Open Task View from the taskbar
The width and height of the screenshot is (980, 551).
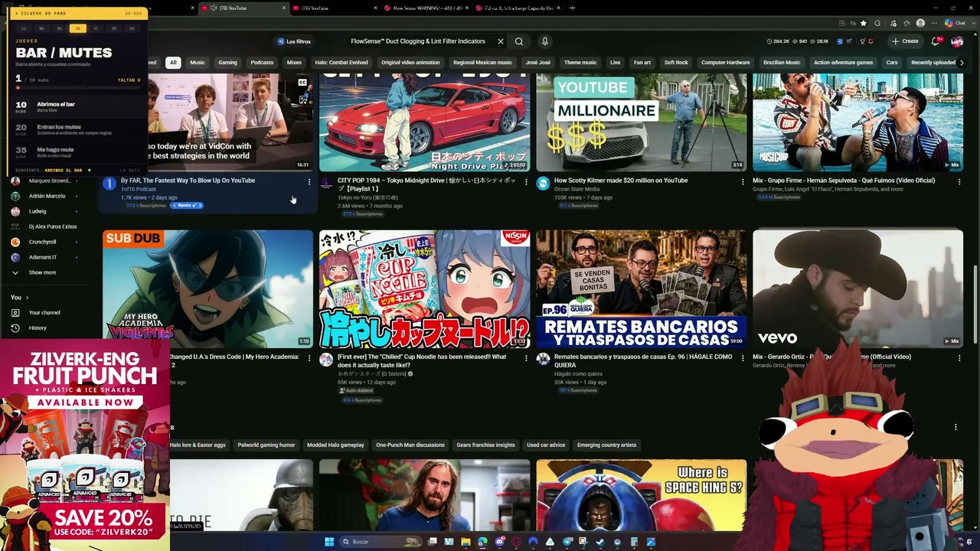coord(432,542)
